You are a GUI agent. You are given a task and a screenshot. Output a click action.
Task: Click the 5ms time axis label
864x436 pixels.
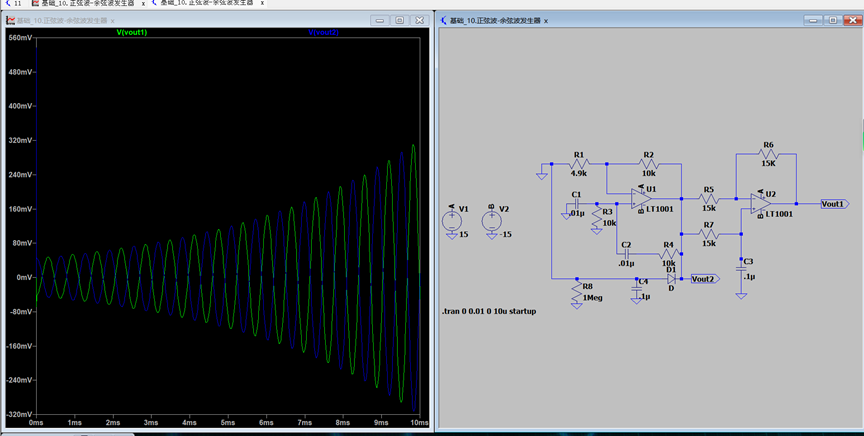[228, 423]
